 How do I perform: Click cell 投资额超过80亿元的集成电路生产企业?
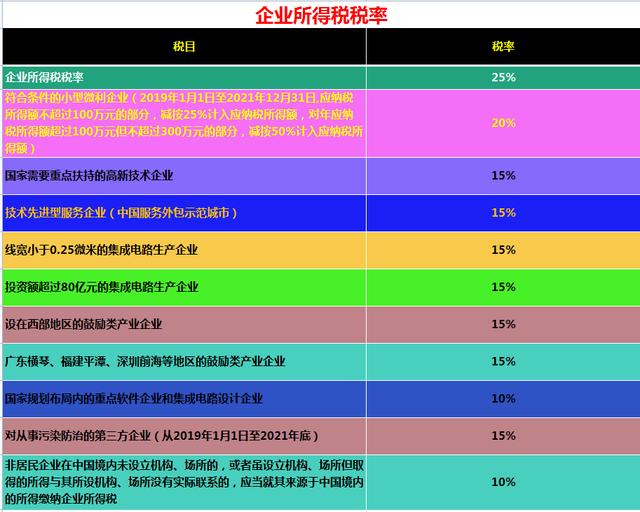[184, 287]
